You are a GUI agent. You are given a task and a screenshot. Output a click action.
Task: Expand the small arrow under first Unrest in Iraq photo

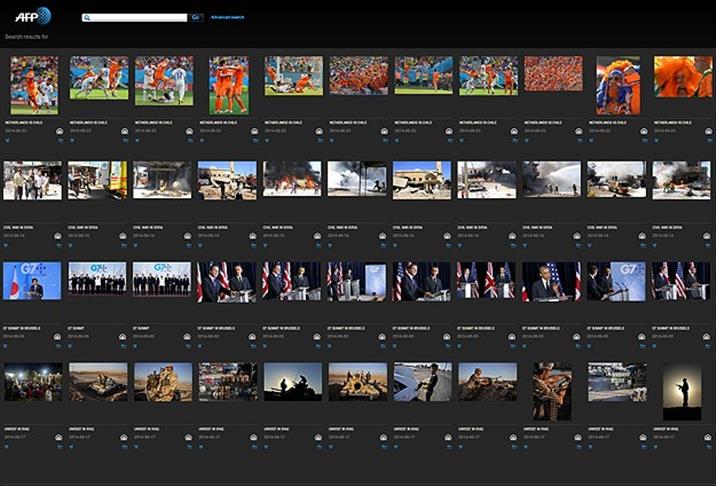tap(7, 445)
